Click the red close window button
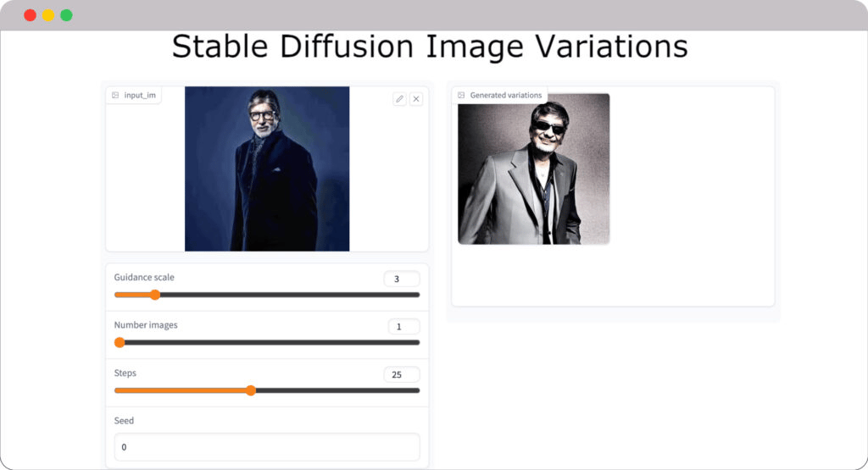Viewport: 868px width, 470px height. [x=31, y=15]
